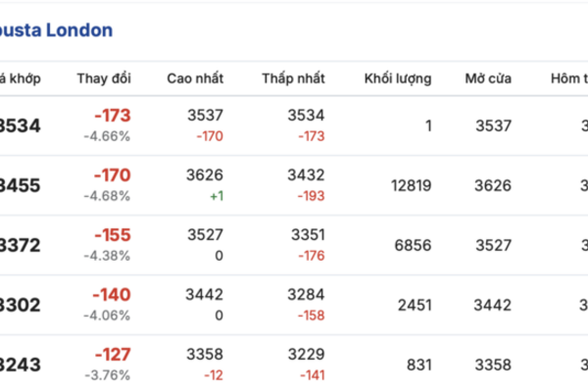This screenshot has width=588, height=392.
Task: Select the -127 change value
Action: (x=112, y=355)
